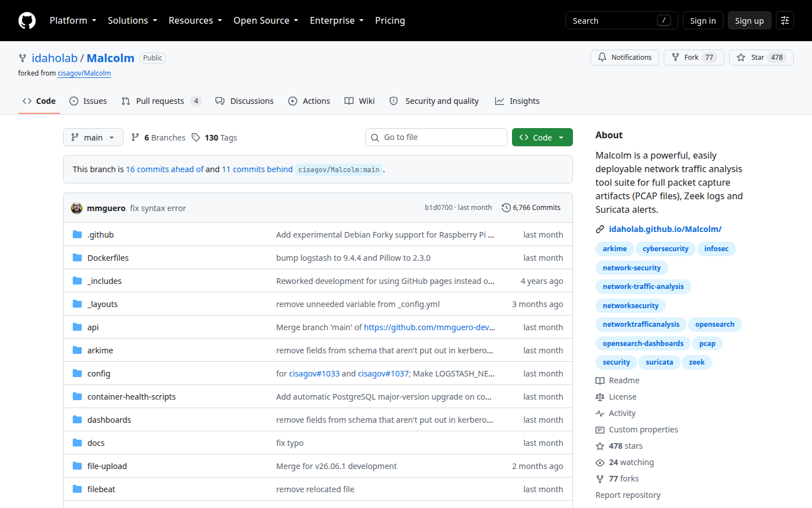Viewport: 812px width, 508px height.
Task: Switch to the Insights tab
Action: click(x=517, y=101)
